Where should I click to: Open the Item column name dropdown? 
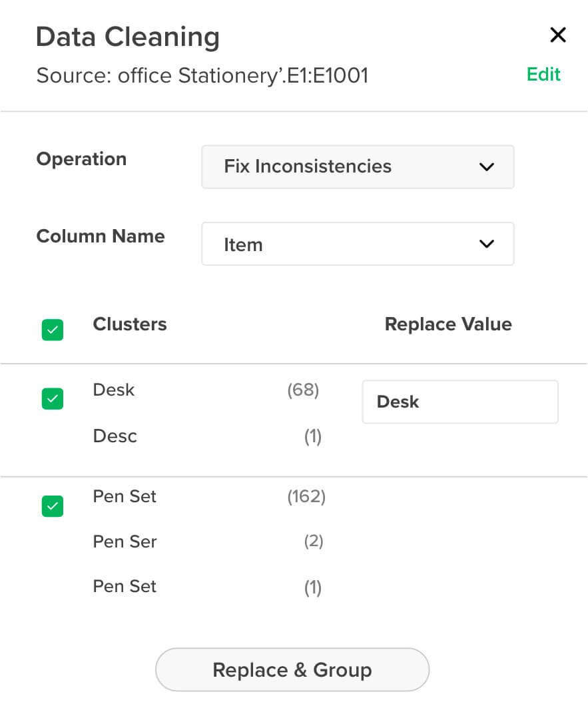coord(358,244)
